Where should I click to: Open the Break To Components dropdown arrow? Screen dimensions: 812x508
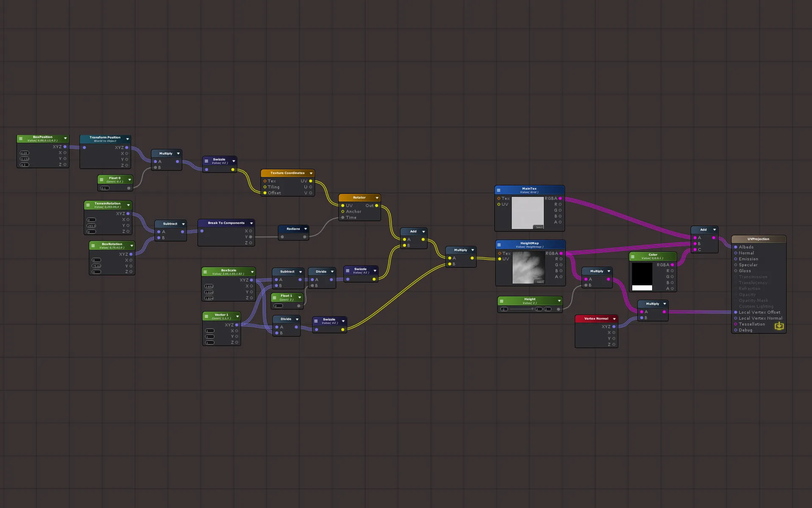[252, 223]
